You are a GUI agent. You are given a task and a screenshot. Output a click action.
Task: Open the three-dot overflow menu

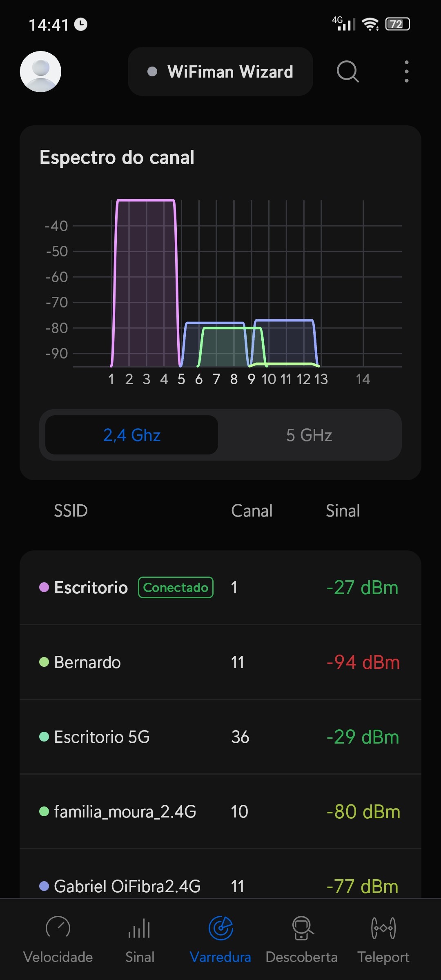click(406, 71)
